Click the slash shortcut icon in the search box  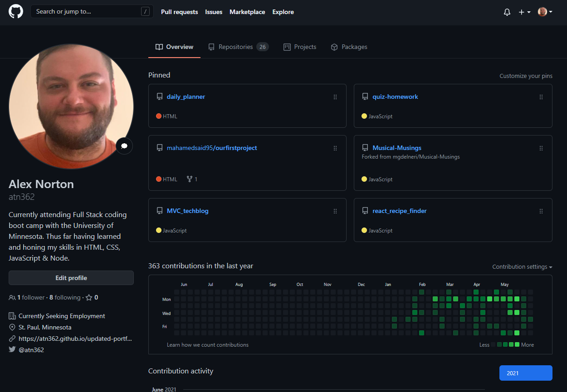tap(146, 12)
